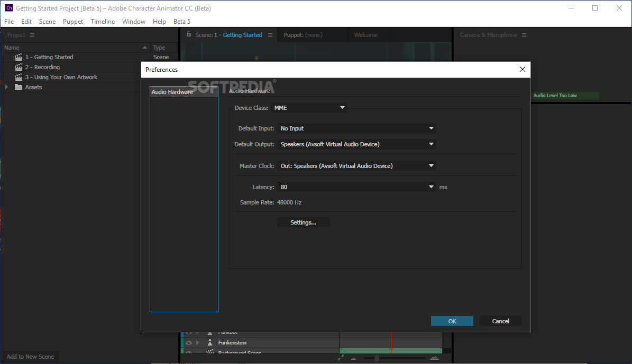Toggle visibility eye of Funkenstein track
The width and height of the screenshot is (632, 364).
[189, 343]
